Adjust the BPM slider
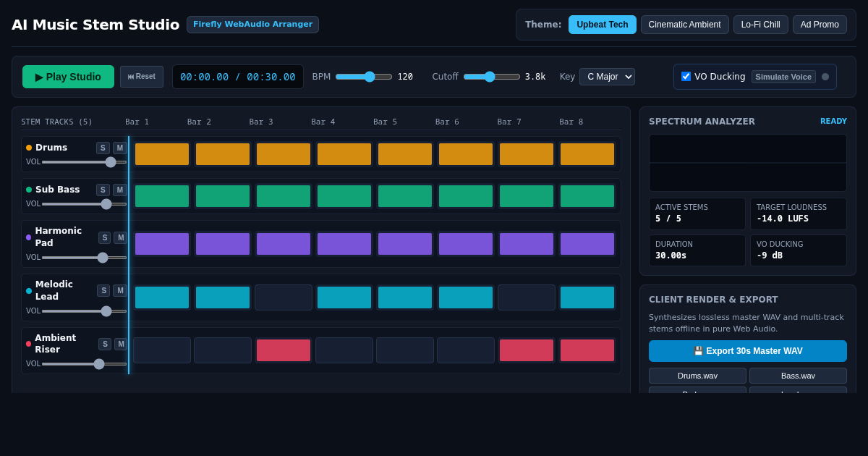Image resolution: width=868 pixels, height=456 pixels. point(364,77)
